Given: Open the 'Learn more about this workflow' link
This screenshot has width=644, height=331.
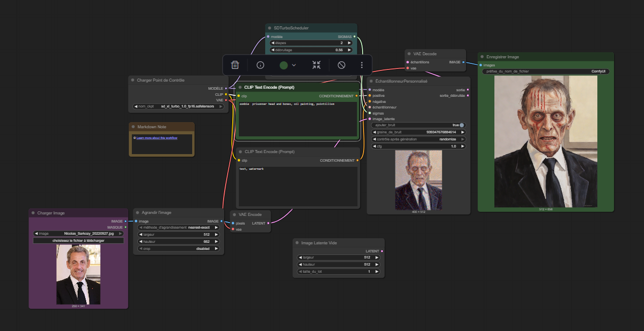Looking at the screenshot, I should coord(157,138).
